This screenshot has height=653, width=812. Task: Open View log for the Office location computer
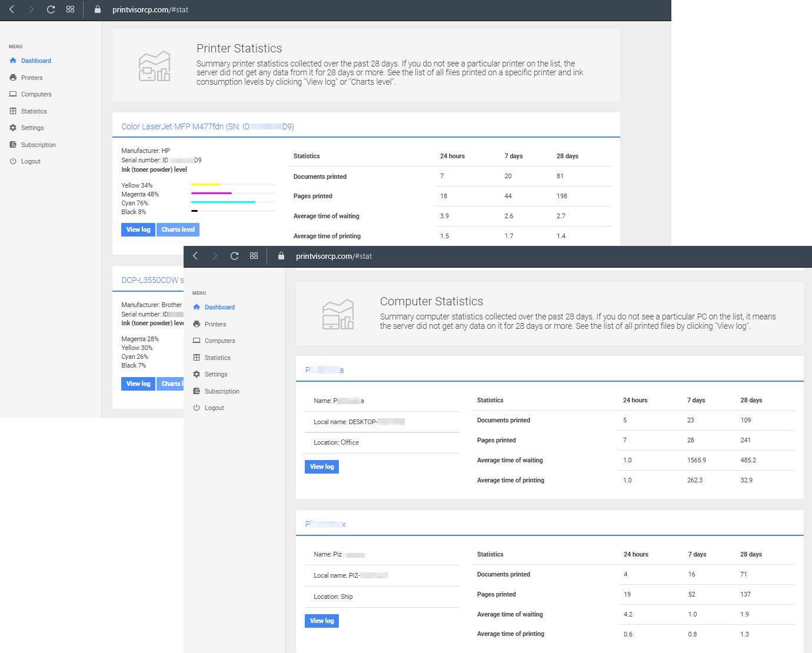[x=322, y=467]
